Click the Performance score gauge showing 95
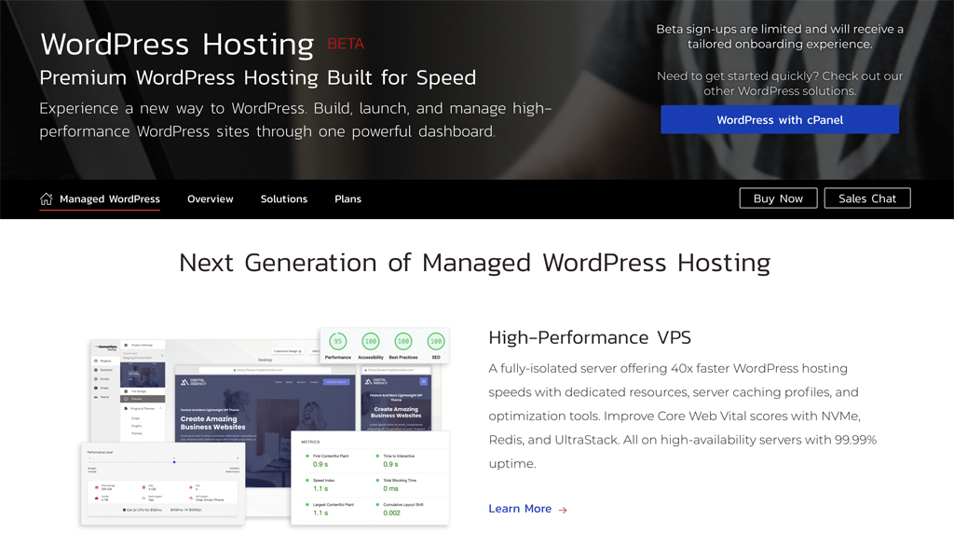The width and height of the screenshot is (954, 560). coord(337,341)
